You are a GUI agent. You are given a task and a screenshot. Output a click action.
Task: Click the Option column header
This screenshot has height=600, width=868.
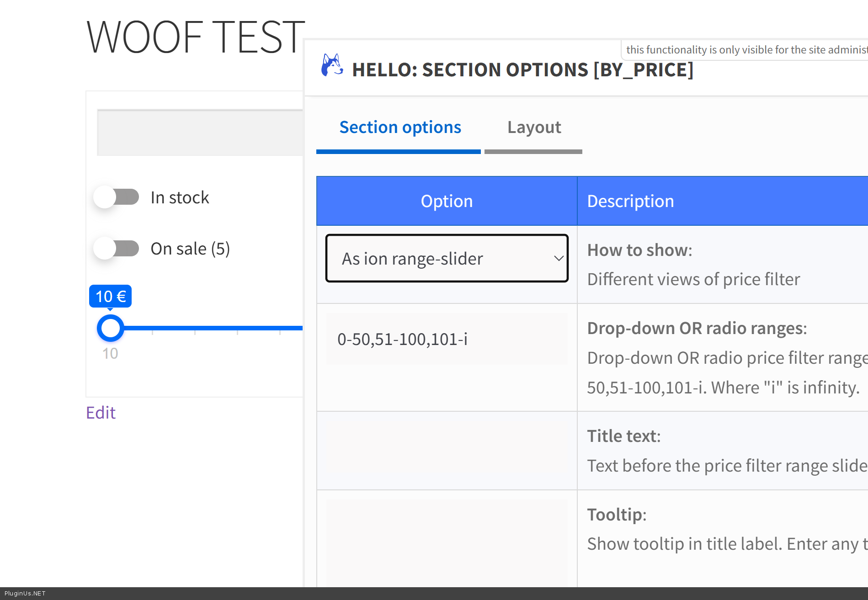pos(446,201)
